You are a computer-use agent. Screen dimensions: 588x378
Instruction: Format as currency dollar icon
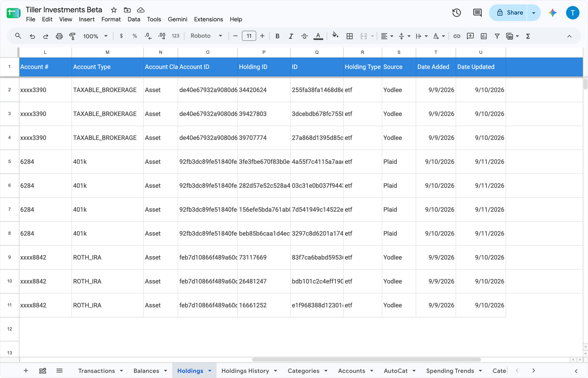coord(121,36)
